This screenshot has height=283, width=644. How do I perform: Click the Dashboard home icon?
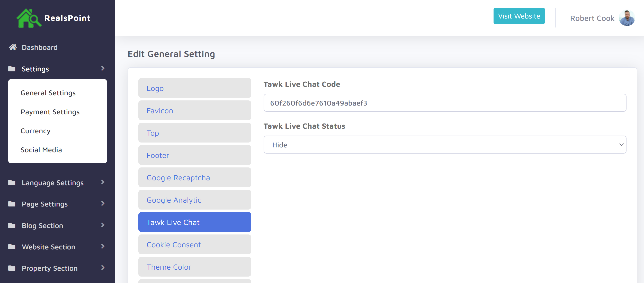click(13, 47)
